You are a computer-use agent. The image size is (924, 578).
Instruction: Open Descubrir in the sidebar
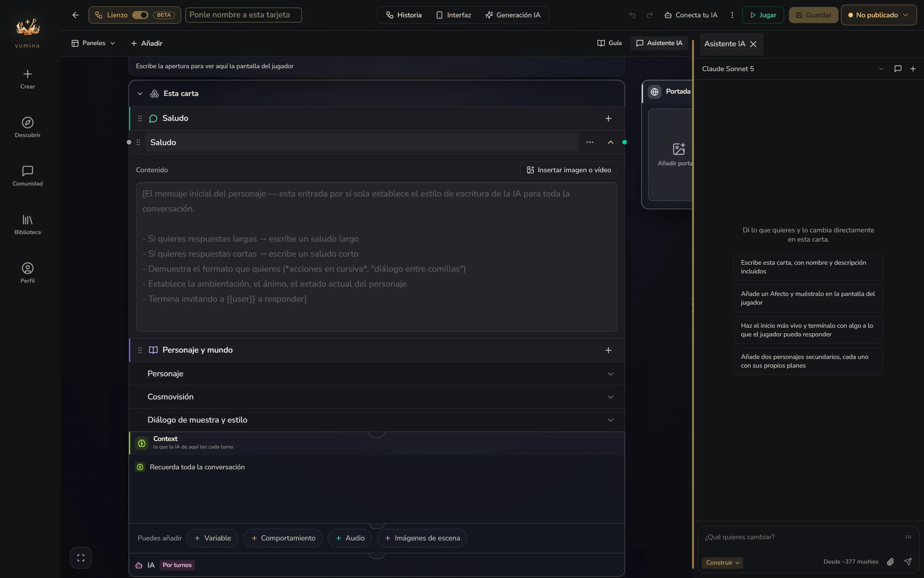[27, 127]
